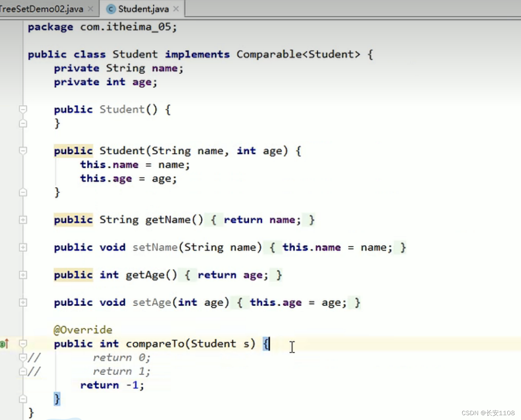Click the class icon on Student.java tab
This screenshot has width=521, height=420.
(112, 9)
